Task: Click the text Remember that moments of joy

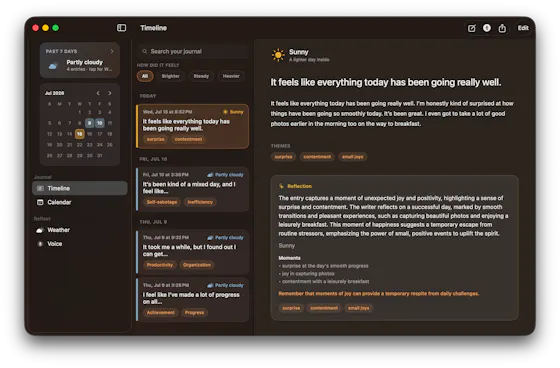Action: pos(379,294)
